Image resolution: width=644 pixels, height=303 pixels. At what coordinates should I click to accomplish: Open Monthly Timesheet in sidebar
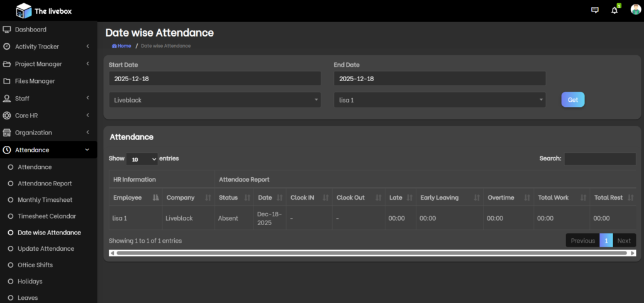click(45, 200)
